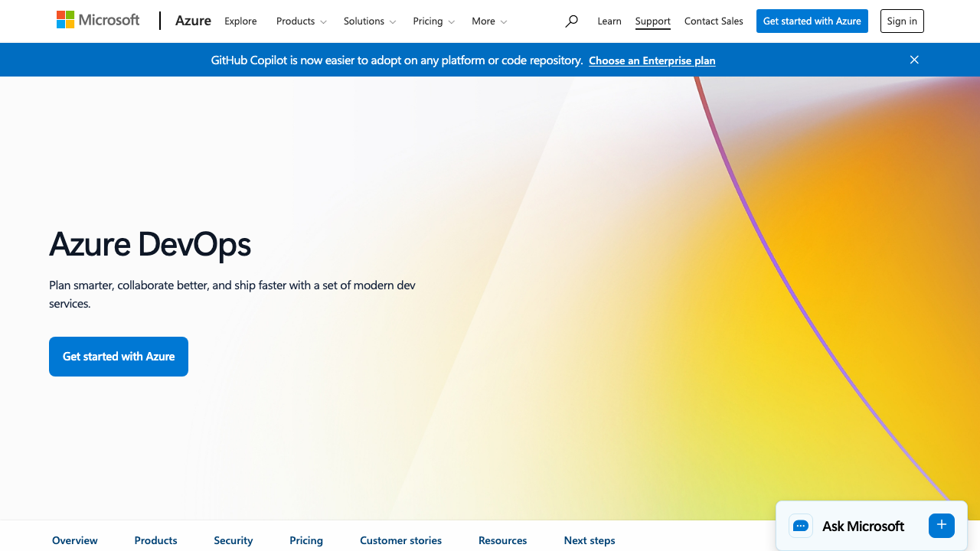The image size is (980, 551).
Task: Click the Ask Microsoft label
Action: (x=863, y=526)
